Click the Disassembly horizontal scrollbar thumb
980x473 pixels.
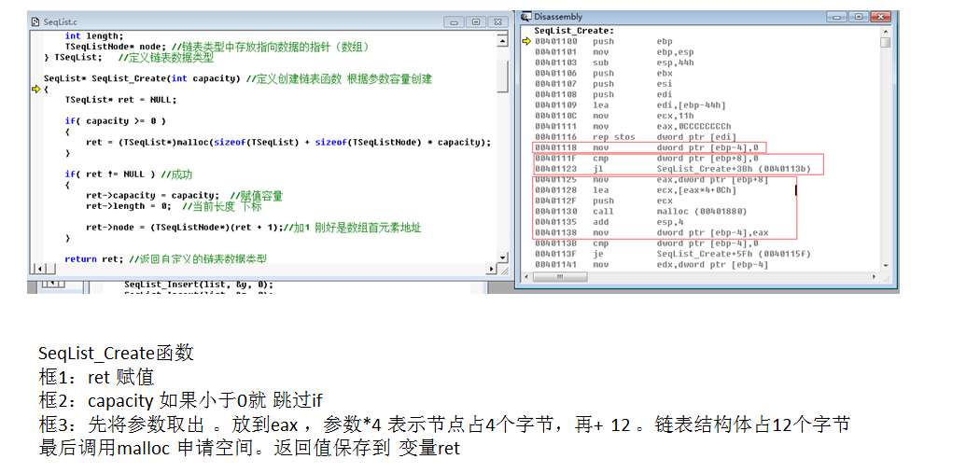tap(560, 276)
